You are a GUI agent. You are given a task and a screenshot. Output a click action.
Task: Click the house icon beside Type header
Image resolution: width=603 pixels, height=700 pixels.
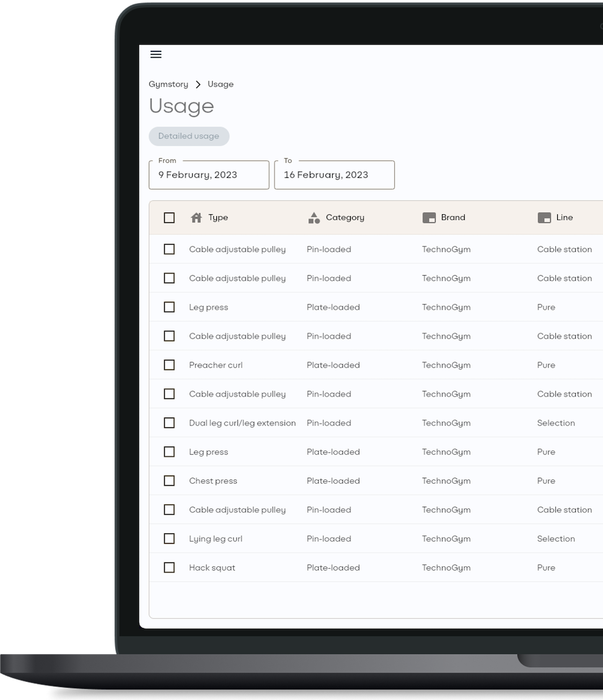(x=196, y=217)
